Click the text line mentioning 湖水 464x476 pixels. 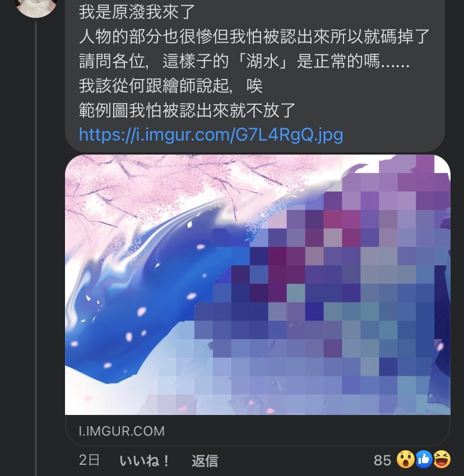coord(244,61)
